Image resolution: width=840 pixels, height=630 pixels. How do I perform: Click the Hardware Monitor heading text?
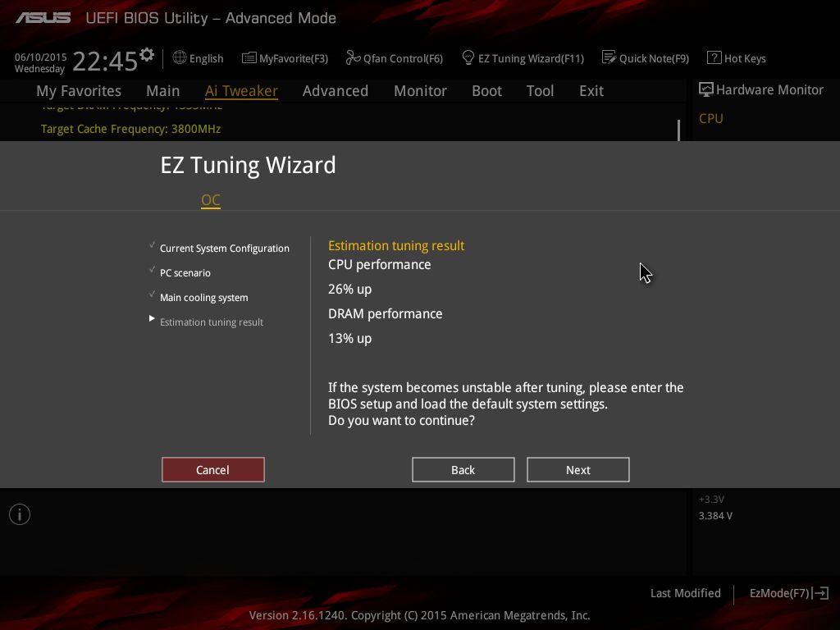[x=769, y=90]
